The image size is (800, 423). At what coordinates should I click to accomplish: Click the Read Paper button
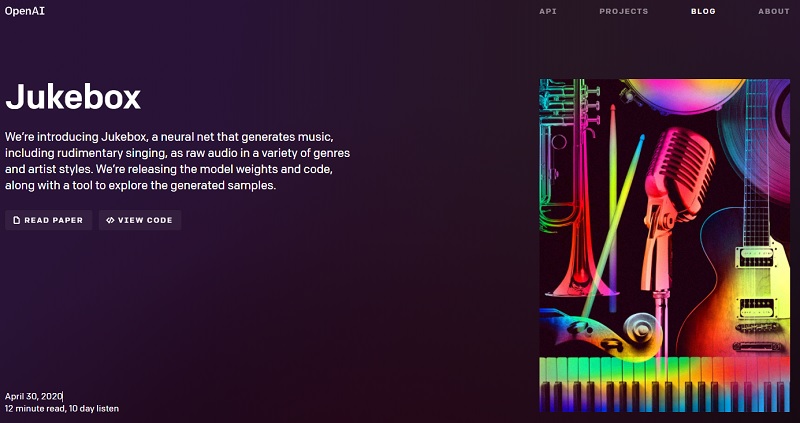[48, 220]
